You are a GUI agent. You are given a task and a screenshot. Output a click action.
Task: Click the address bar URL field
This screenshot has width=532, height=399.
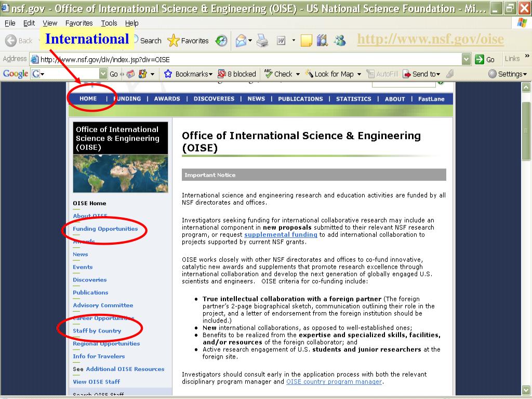tap(246, 60)
